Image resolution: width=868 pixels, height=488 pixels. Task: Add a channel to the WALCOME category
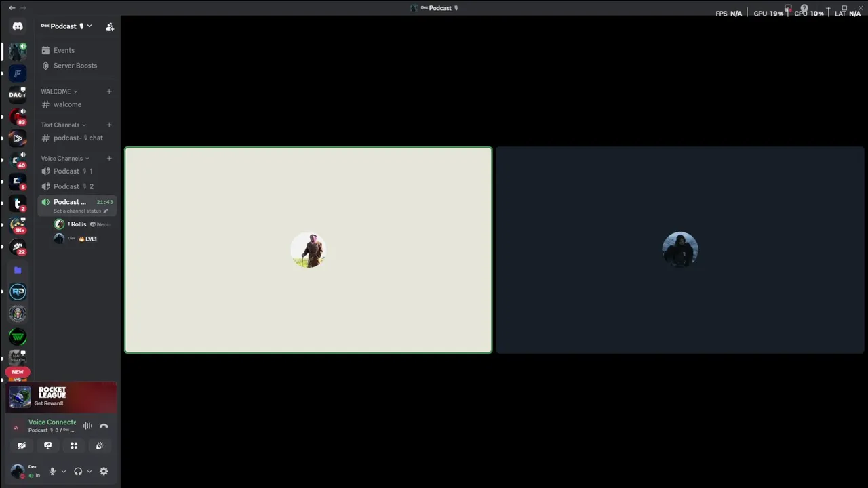(x=109, y=91)
